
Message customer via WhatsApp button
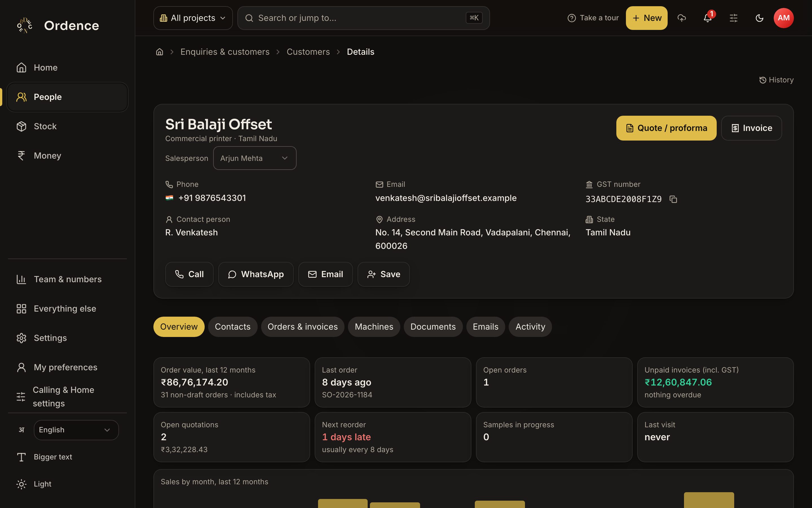pyautogui.click(x=256, y=274)
